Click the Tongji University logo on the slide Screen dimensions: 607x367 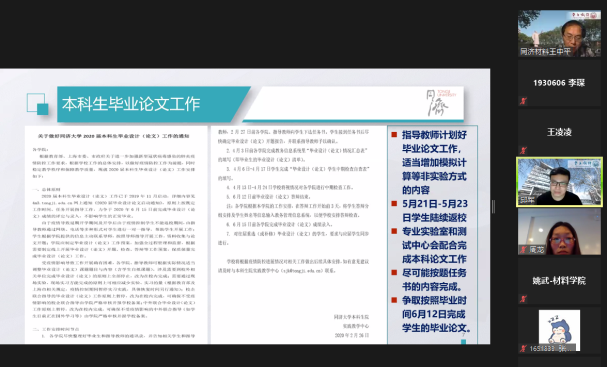[x=441, y=103]
